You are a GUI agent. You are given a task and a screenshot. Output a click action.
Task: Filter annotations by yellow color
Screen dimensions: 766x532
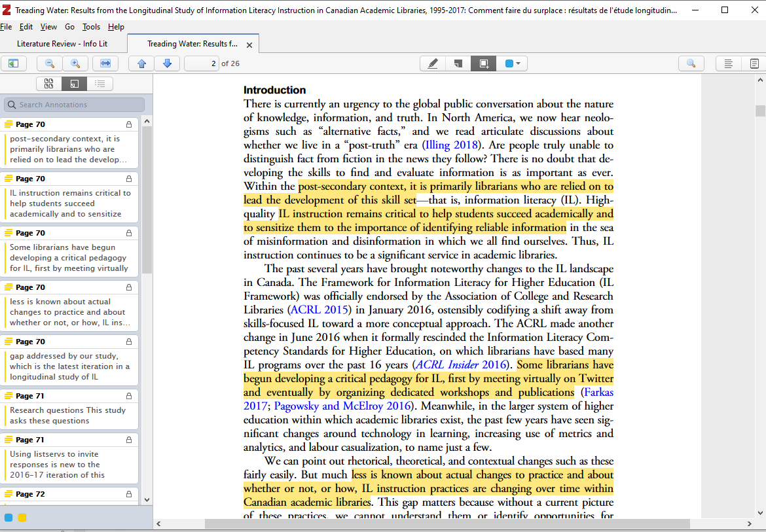pyautogui.click(x=22, y=518)
